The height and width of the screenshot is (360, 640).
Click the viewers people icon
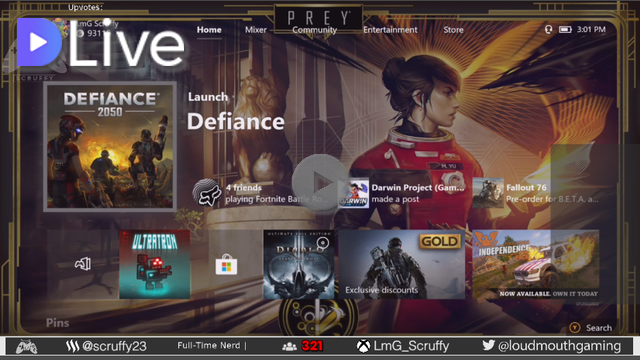click(289, 347)
